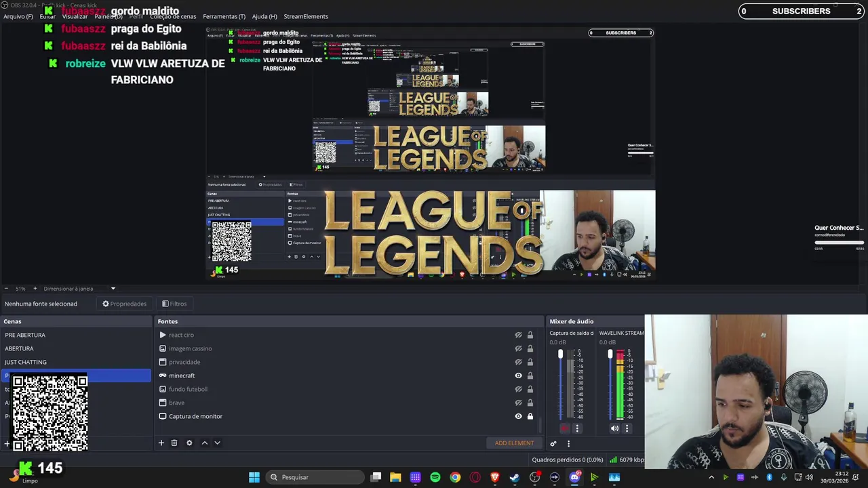Lock the brave source

530,403
